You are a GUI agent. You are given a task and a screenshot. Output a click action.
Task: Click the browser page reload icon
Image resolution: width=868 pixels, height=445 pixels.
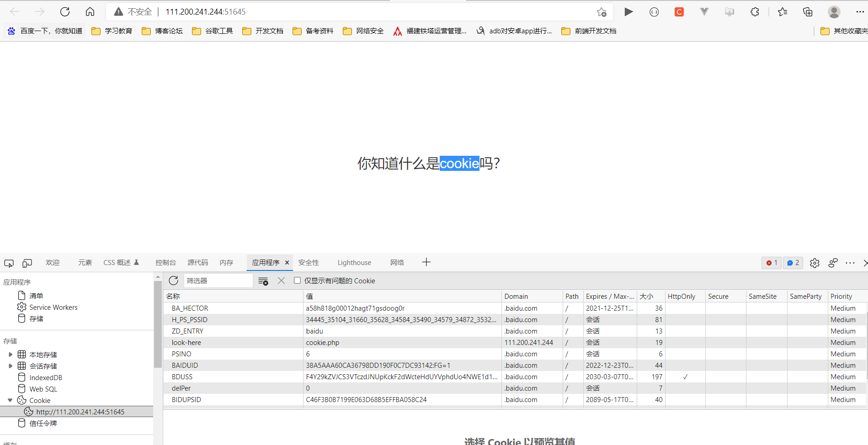[x=65, y=11]
